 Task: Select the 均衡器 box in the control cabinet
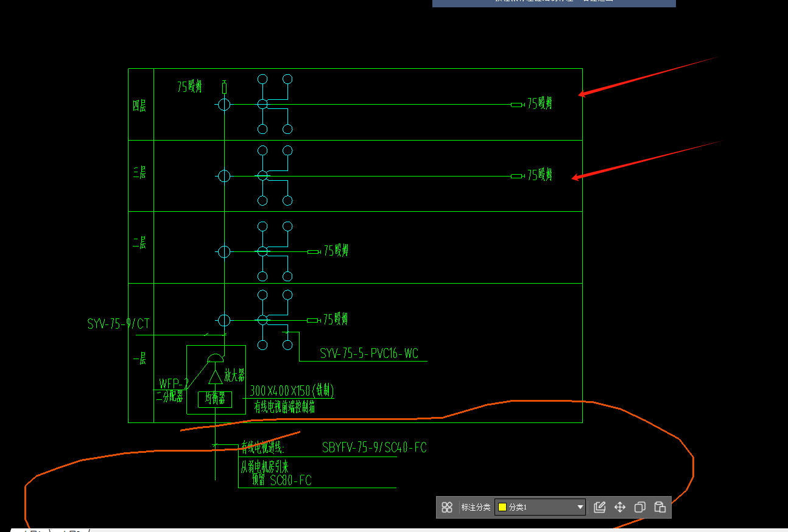(x=215, y=399)
